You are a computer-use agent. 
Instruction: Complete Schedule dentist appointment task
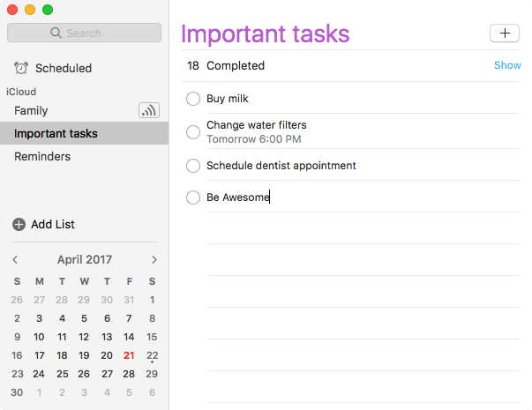[193, 166]
